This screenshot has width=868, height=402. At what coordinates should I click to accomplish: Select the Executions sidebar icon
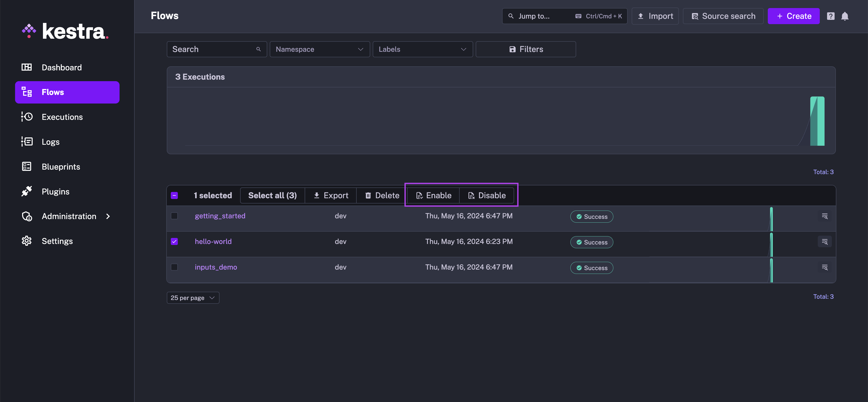tap(27, 117)
